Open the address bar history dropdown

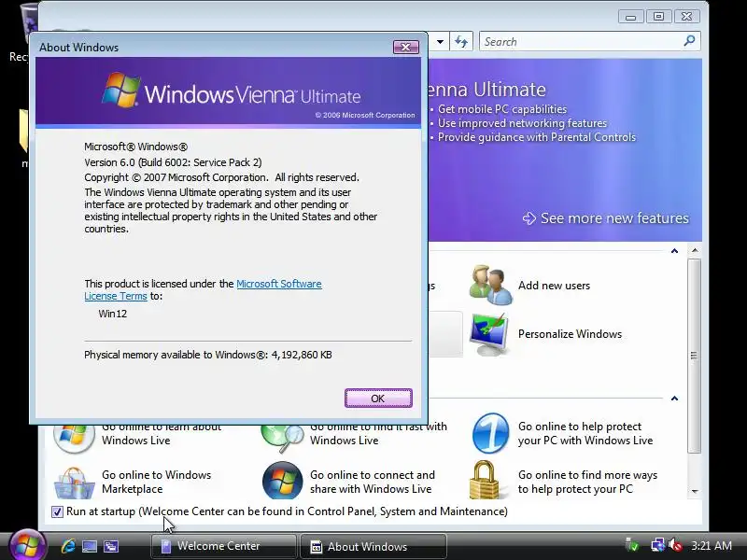pos(440,41)
